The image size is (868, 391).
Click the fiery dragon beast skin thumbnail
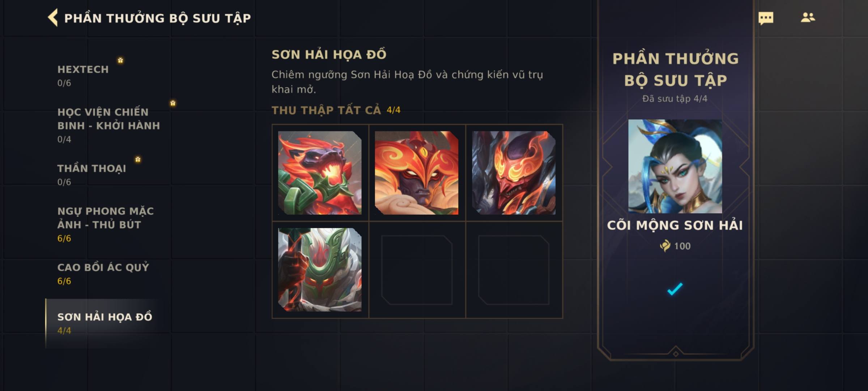pos(320,173)
